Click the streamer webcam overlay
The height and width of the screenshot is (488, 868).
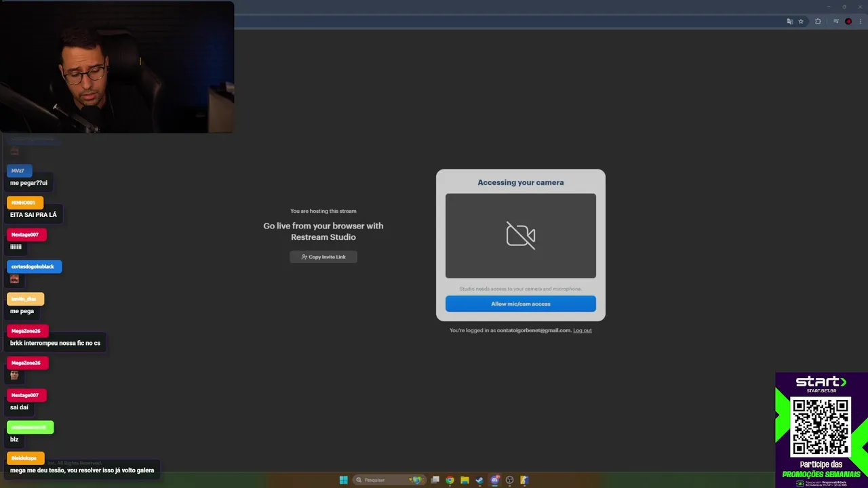117,66
